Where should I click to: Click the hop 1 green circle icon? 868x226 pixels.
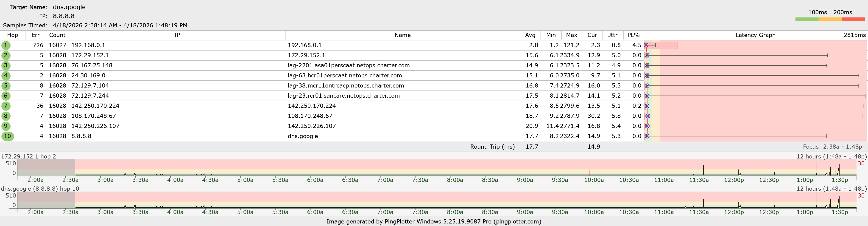pos(6,45)
